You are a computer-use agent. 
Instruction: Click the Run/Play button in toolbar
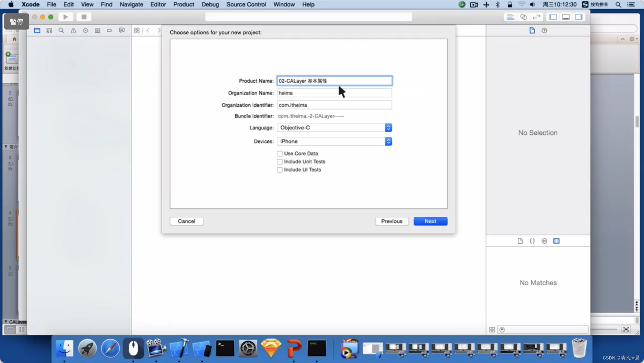pyautogui.click(x=65, y=17)
